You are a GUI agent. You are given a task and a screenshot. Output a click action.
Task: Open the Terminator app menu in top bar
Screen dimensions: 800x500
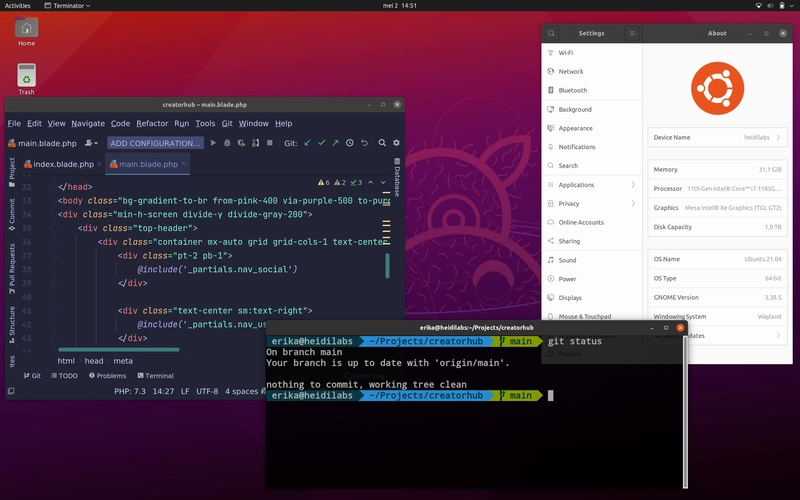pyautogui.click(x=67, y=6)
